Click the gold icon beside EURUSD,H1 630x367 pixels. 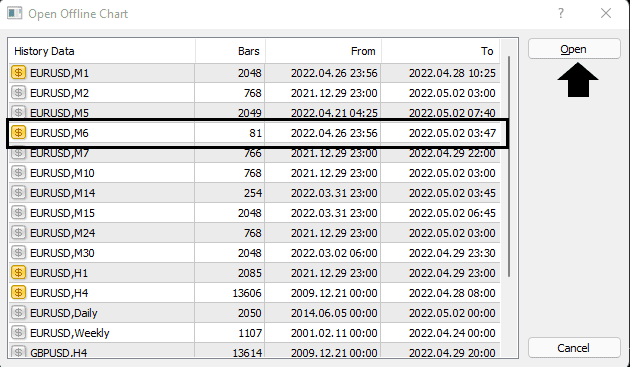pos(18,273)
